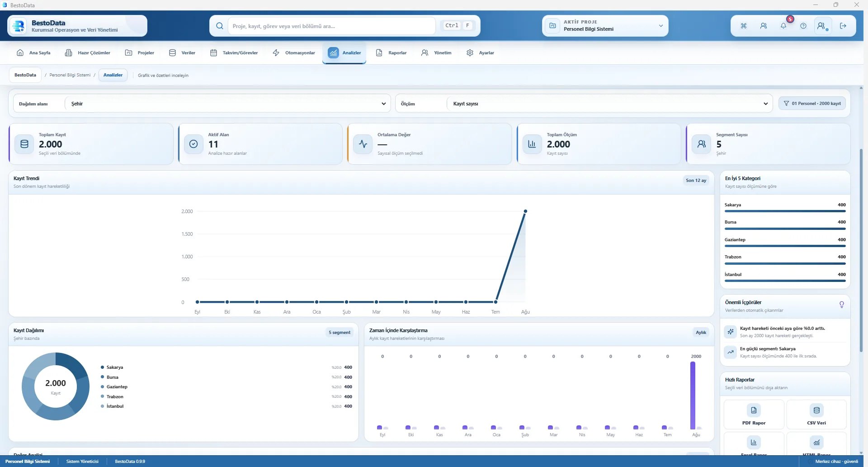Open the Ölçüm Kayıt sayısı dropdown
Image resolution: width=868 pixels, height=467 pixels.
pos(609,104)
